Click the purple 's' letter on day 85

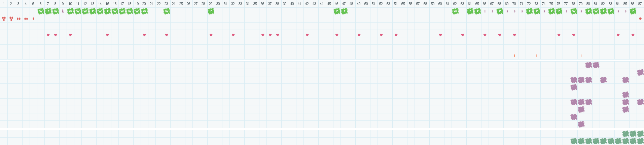tap(625, 11)
